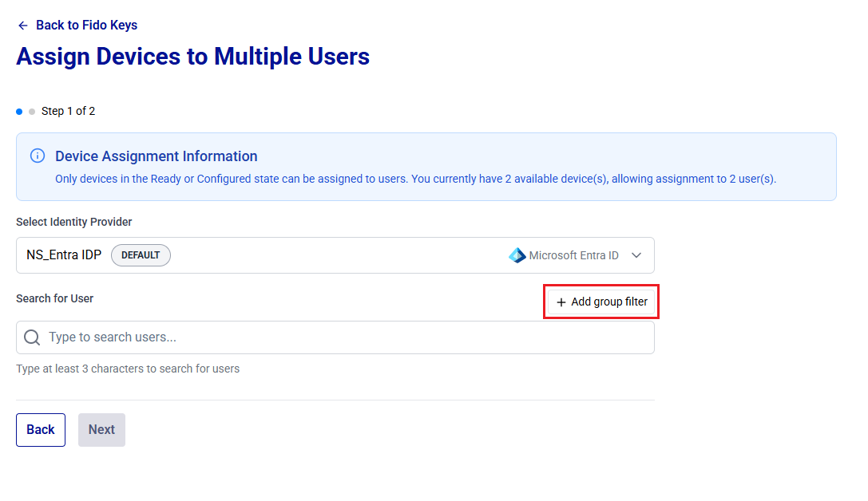Click the Step 1 of 2 text
This screenshot has width=868, height=501.
[68, 111]
